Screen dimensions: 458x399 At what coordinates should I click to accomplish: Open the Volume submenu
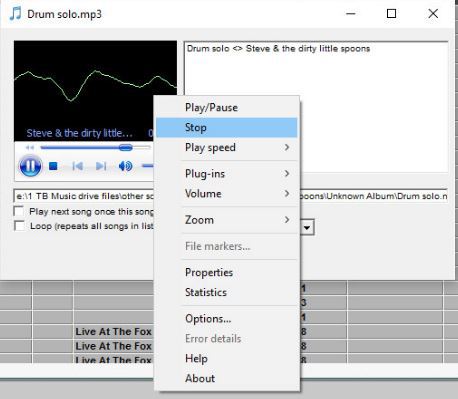point(227,194)
